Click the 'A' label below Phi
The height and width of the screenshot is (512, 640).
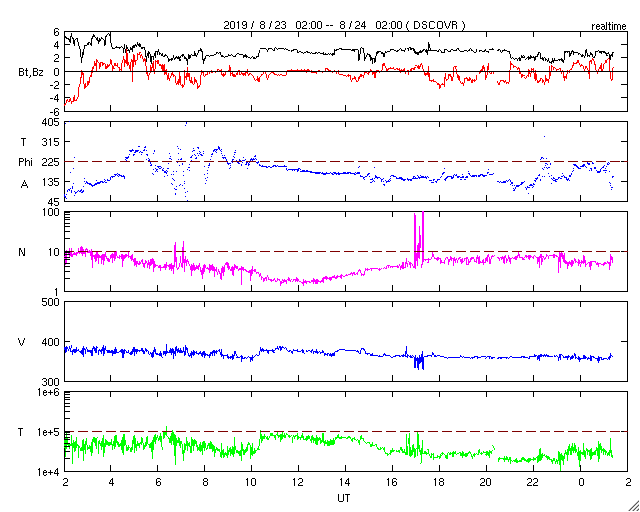pos(24,184)
